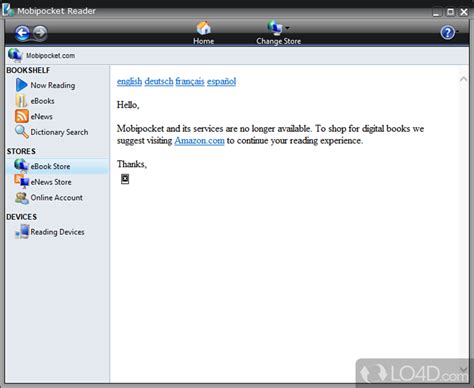Click broken image placeholder below Thanks
Viewport: 474px width, 388px height.
pyautogui.click(x=125, y=179)
